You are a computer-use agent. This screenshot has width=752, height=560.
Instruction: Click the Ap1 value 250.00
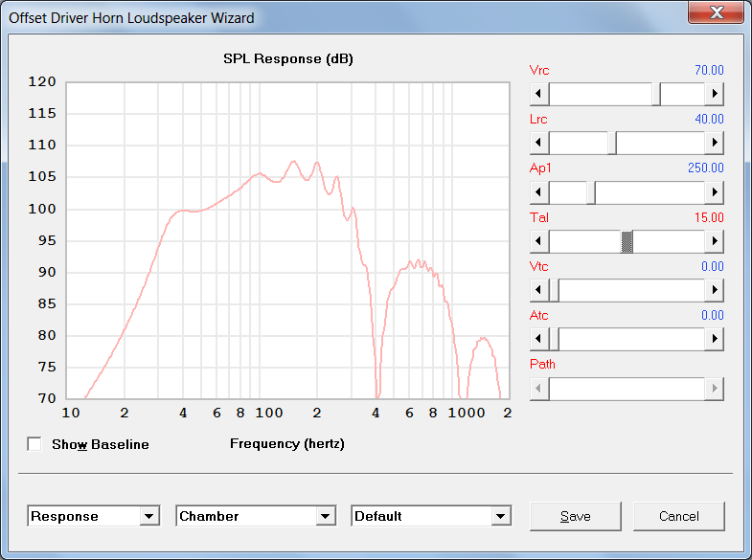[705, 168]
